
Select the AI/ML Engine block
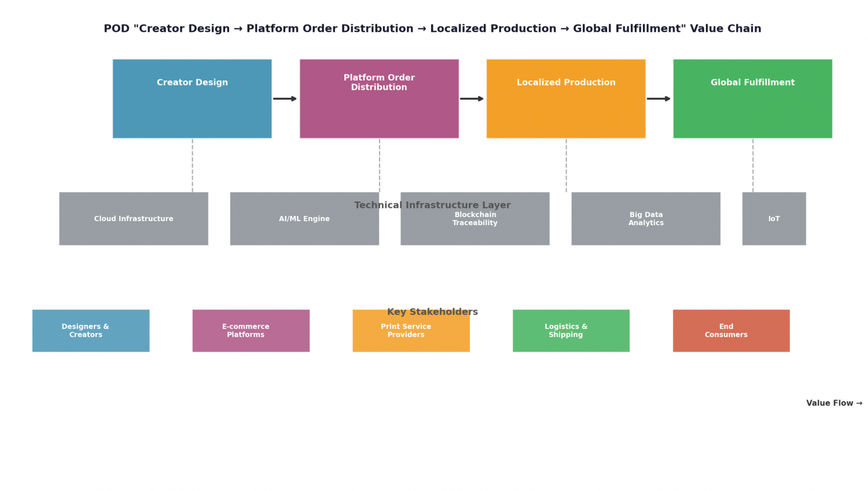coord(304,219)
